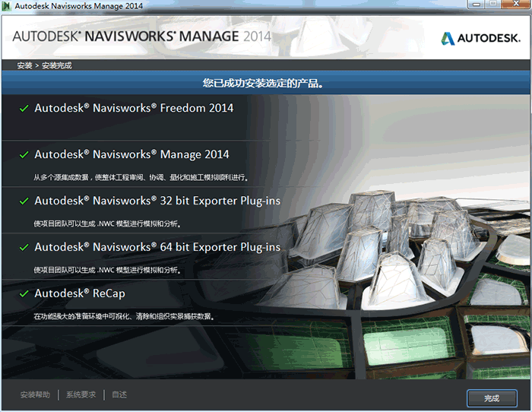This screenshot has height=412, width=532.
Task: Open the 系统要求 system requirements link
Action: click(81, 395)
